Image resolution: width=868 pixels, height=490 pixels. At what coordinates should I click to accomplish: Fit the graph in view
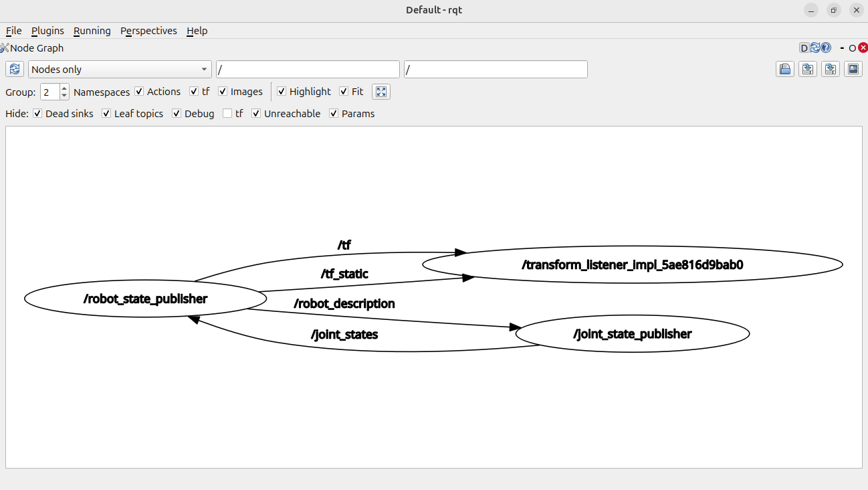(381, 92)
